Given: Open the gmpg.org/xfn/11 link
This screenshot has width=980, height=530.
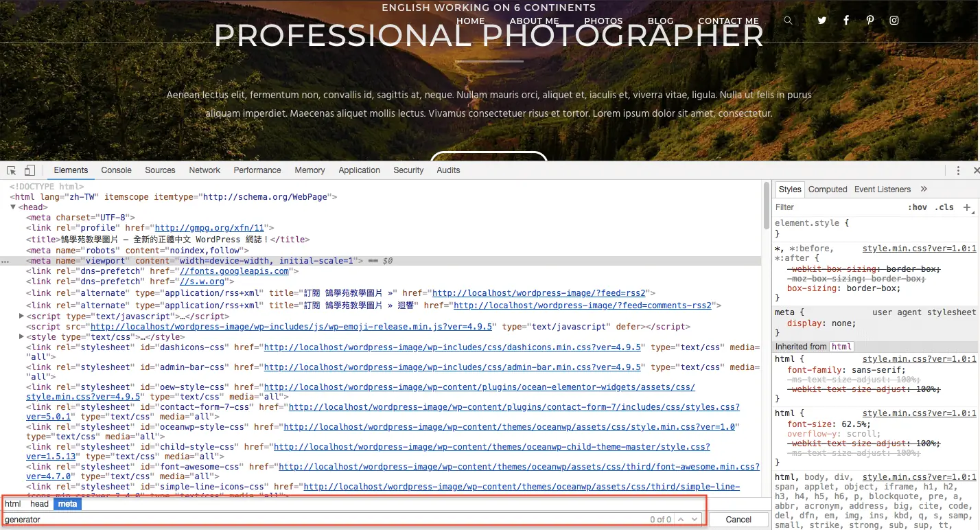Looking at the screenshot, I should tap(209, 228).
